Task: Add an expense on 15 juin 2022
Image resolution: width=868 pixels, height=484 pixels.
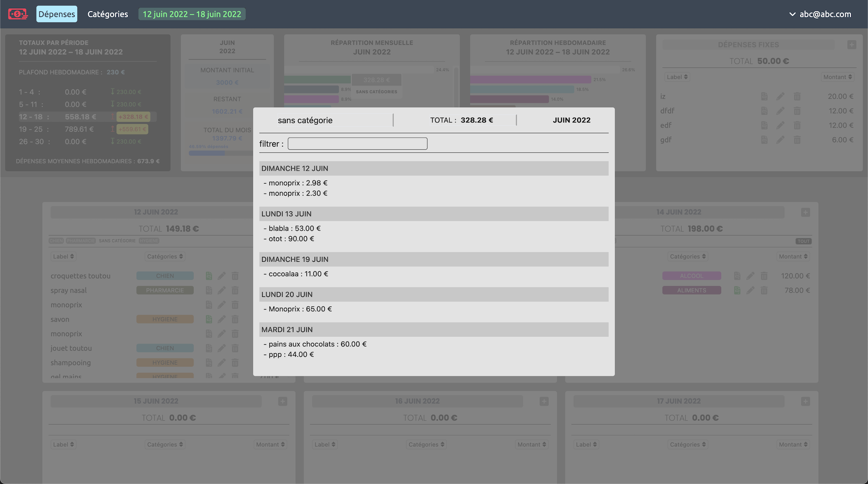Action: coord(283,402)
